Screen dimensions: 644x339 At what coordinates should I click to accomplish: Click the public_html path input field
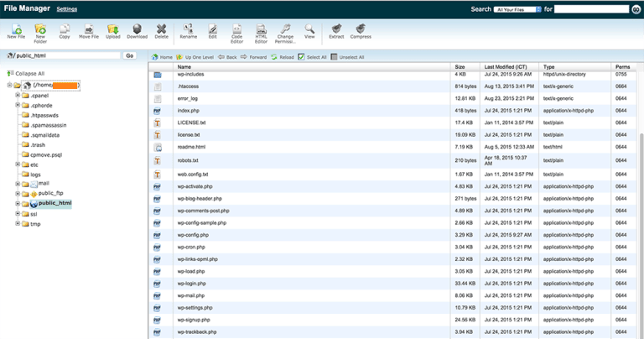pos(68,55)
